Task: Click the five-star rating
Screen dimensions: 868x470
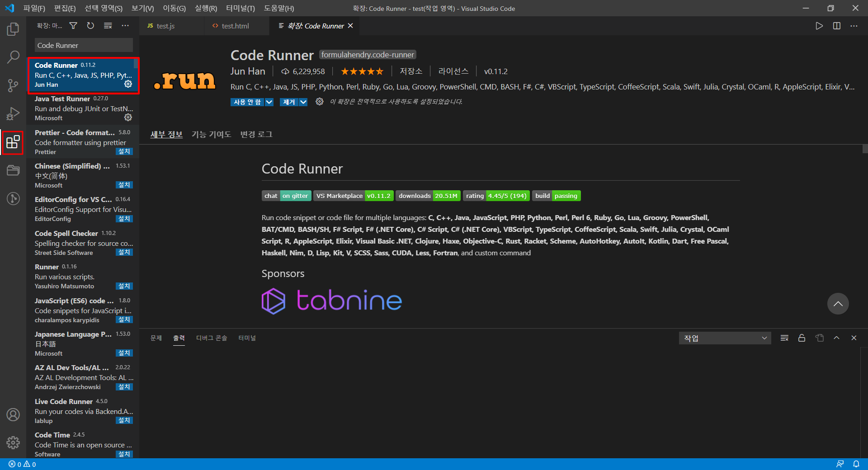Action: pos(362,71)
